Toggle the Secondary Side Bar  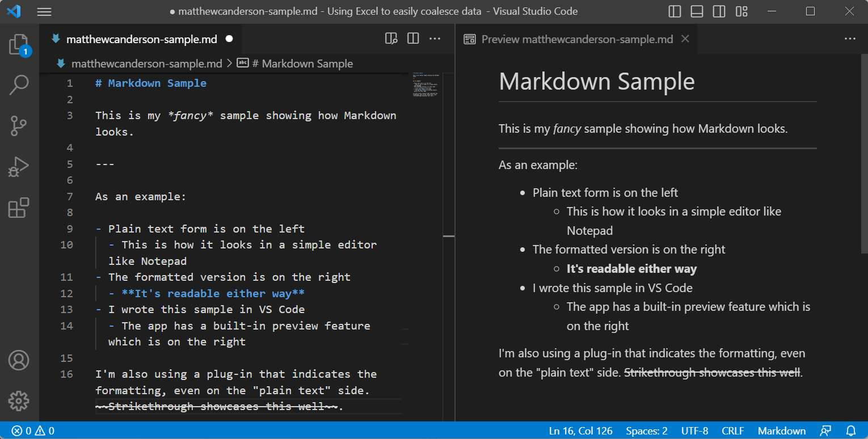719,11
